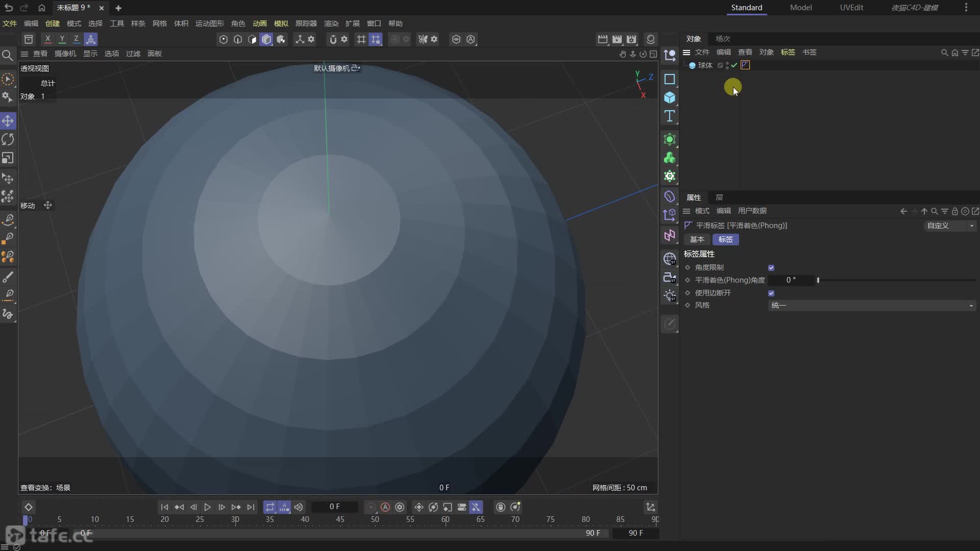Select the Rectangle spline tool

tap(670, 79)
